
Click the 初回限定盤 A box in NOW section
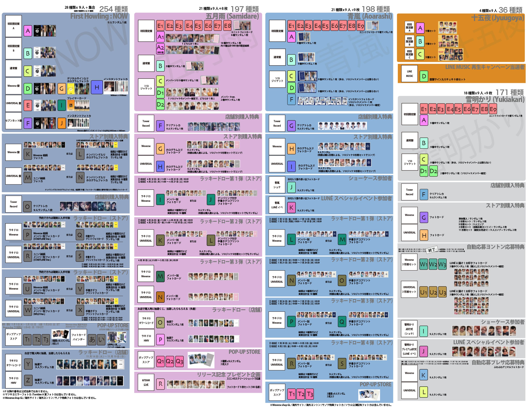pyautogui.click(x=13, y=26)
